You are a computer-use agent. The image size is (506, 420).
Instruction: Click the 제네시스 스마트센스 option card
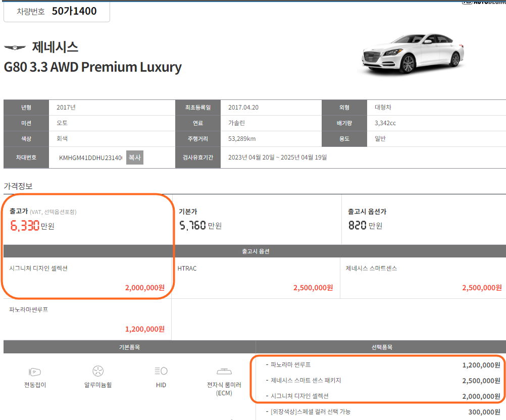423,278
